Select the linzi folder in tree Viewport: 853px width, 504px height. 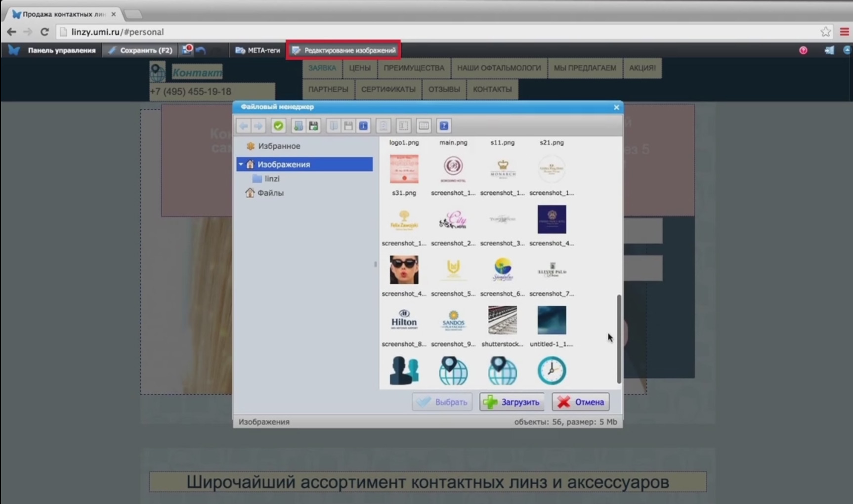(x=271, y=178)
